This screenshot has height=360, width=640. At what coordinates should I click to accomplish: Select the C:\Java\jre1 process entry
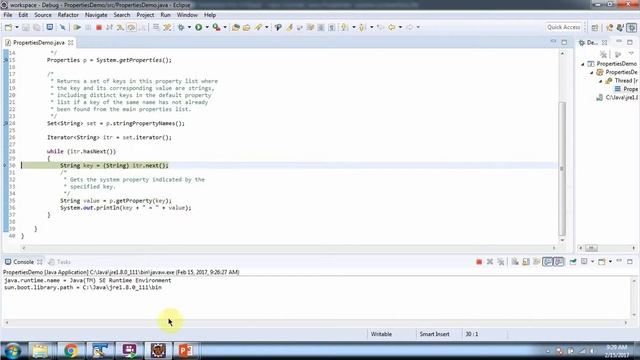(x=617, y=98)
